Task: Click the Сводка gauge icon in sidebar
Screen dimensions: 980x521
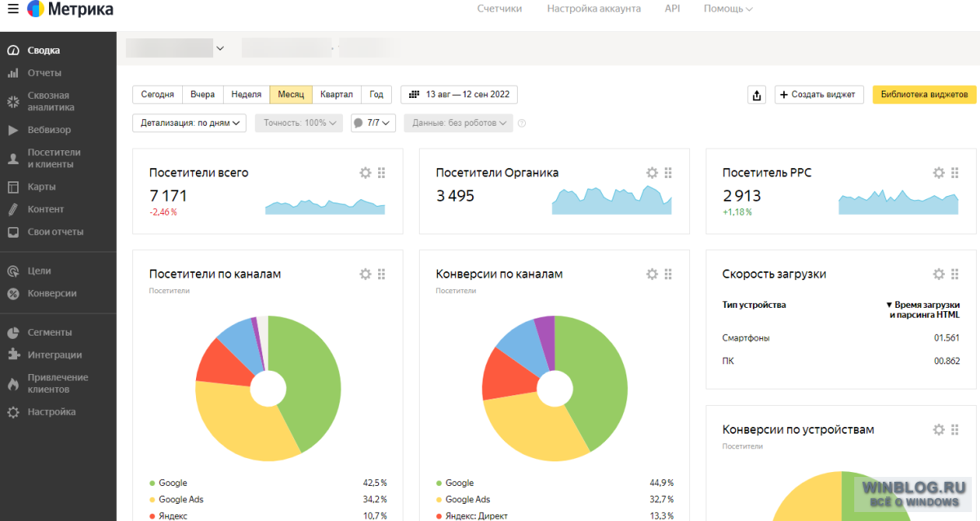Action: coord(13,51)
